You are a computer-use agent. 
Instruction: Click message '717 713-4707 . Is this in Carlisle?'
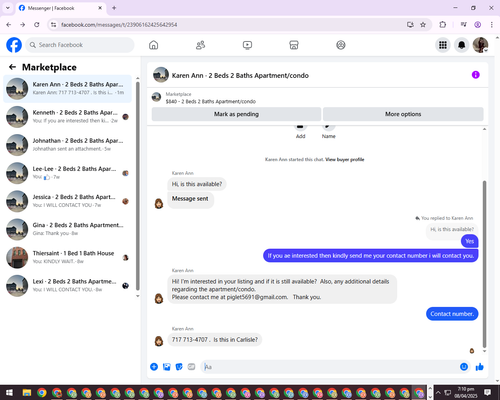click(x=215, y=340)
